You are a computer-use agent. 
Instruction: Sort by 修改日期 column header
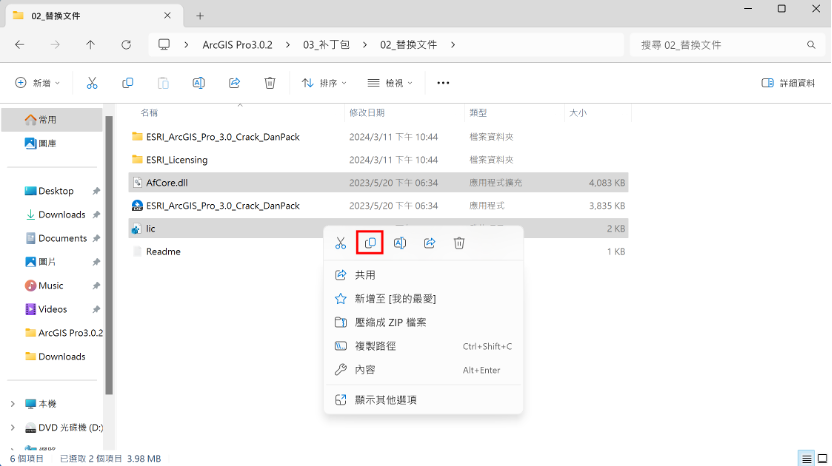pyautogui.click(x=367, y=113)
